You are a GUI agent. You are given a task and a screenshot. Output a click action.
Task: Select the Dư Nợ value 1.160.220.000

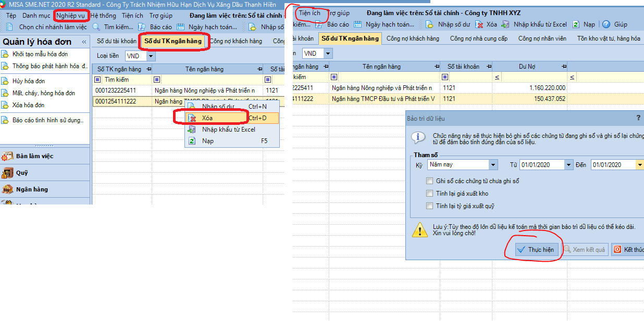coord(547,88)
